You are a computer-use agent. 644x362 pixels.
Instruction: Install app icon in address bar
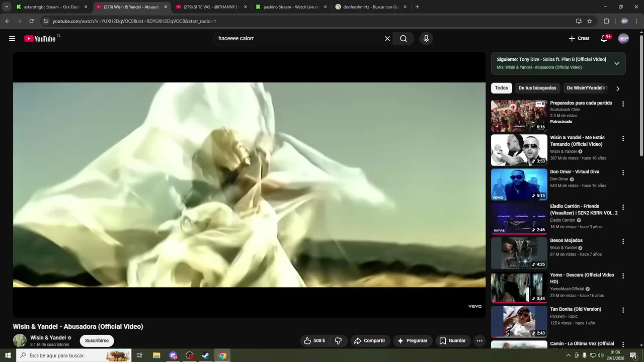(x=579, y=21)
